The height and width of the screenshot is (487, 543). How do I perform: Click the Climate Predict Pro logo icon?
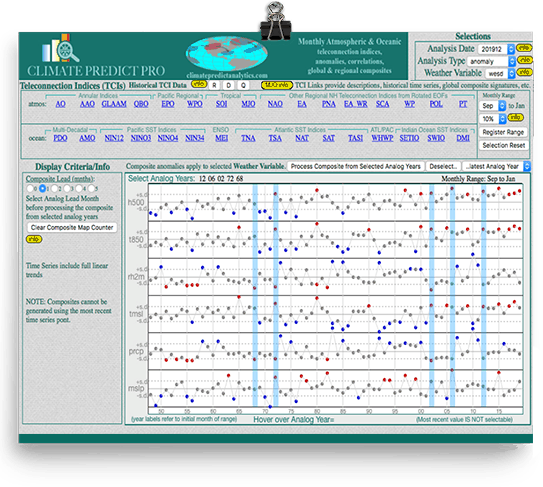(61, 48)
